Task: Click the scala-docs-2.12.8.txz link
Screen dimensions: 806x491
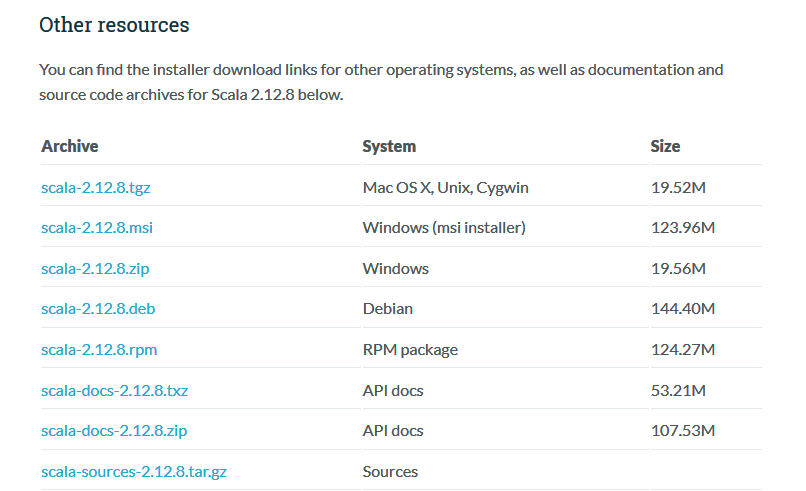Action: (x=114, y=390)
